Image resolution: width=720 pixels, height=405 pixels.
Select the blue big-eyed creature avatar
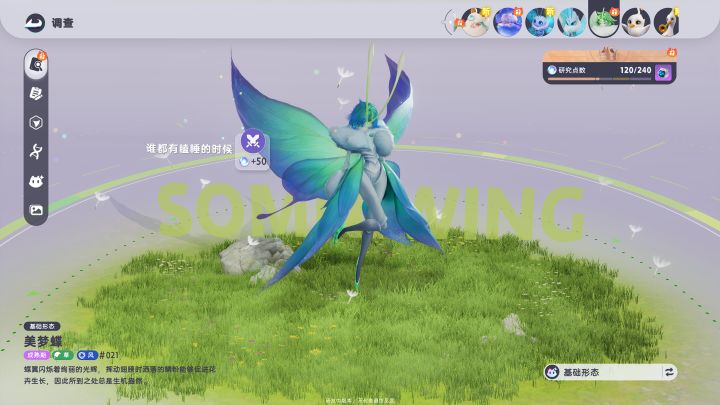(540, 22)
